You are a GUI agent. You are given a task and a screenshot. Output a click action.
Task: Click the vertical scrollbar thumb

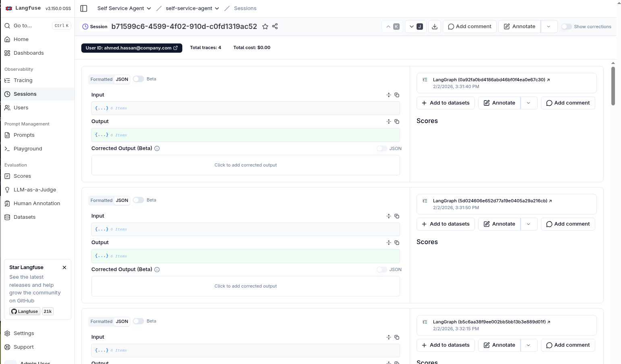pyautogui.click(x=613, y=86)
